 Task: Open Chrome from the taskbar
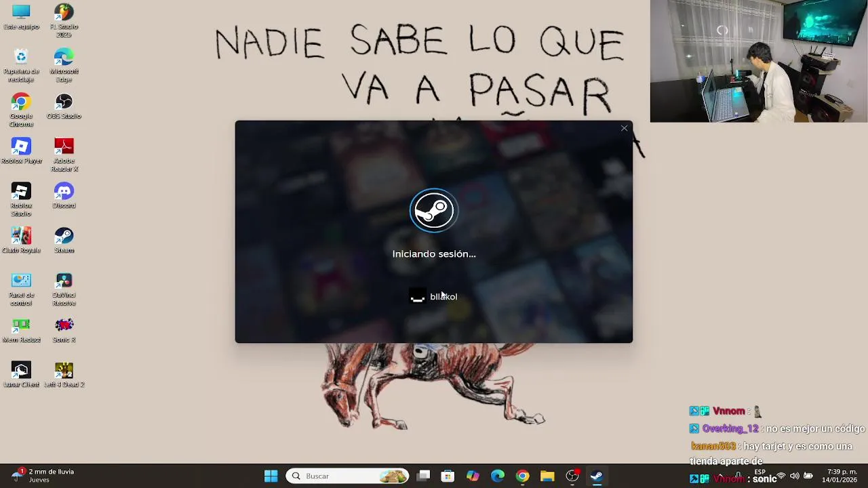(522, 476)
